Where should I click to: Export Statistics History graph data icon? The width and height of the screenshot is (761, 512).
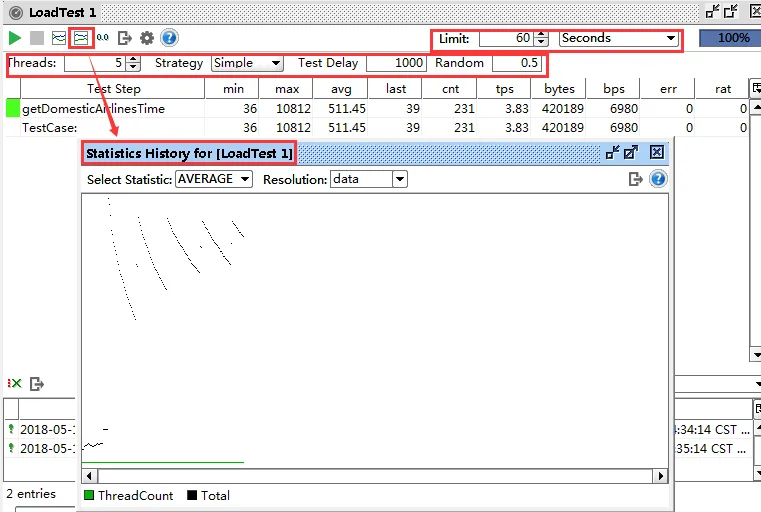[x=635, y=179]
